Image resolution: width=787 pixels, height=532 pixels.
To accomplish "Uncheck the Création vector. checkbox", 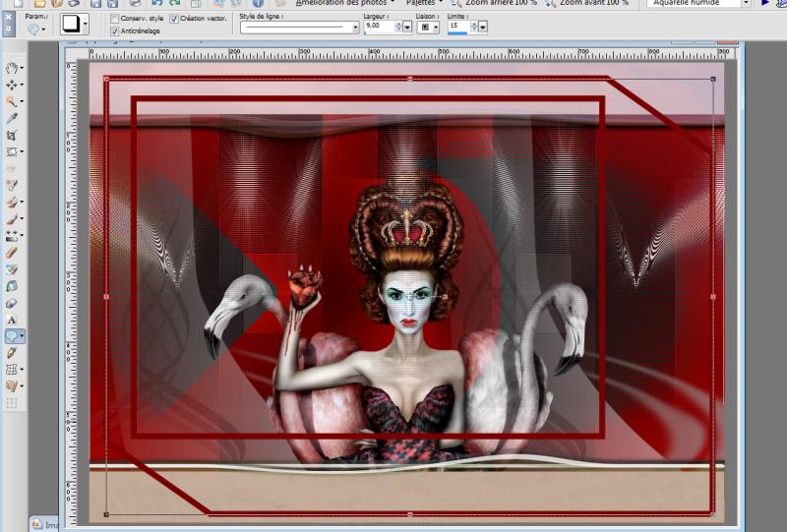I will pos(174,19).
